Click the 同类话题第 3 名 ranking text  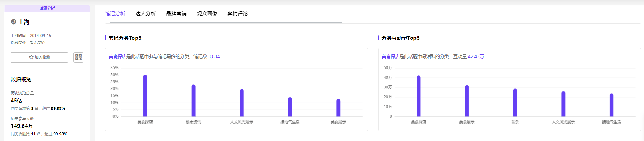[38, 108]
